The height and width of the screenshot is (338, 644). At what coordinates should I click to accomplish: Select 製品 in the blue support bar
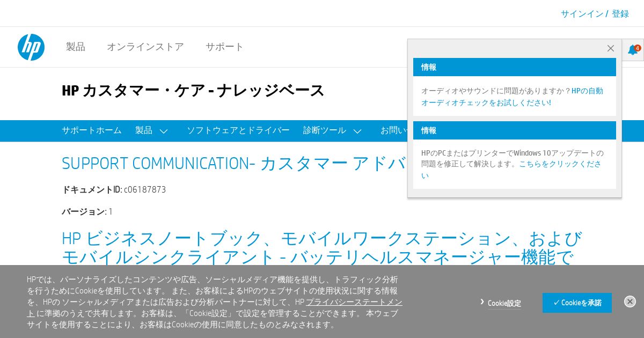pos(144,130)
